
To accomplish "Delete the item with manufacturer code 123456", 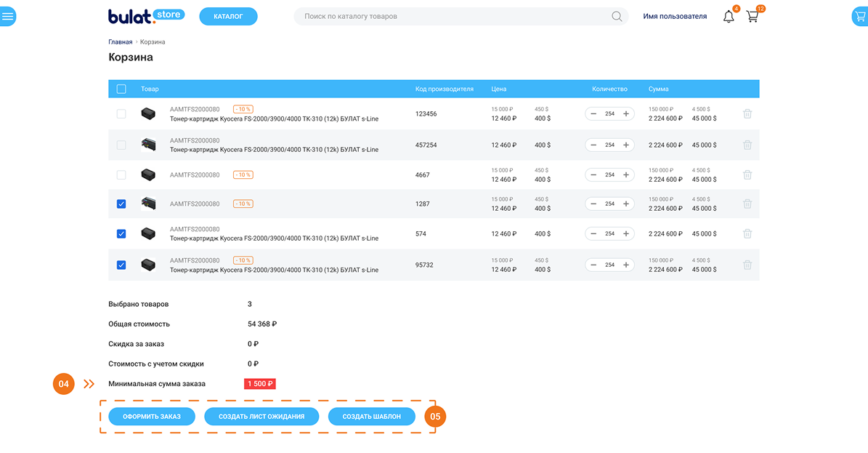I will 747,114.
